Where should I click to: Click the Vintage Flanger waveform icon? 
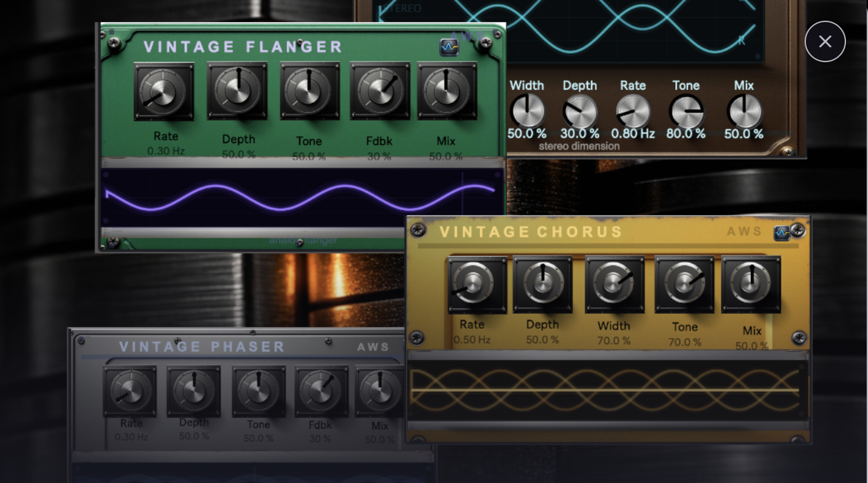pyautogui.click(x=448, y=47)
